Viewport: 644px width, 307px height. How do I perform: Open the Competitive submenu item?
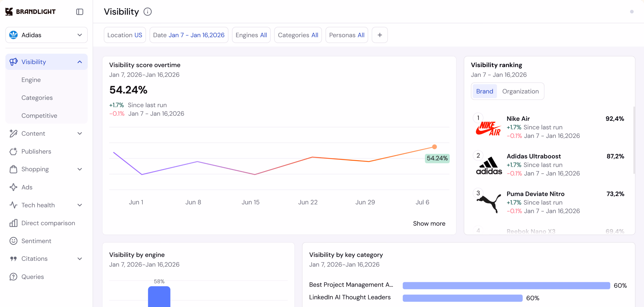point(39,116)
